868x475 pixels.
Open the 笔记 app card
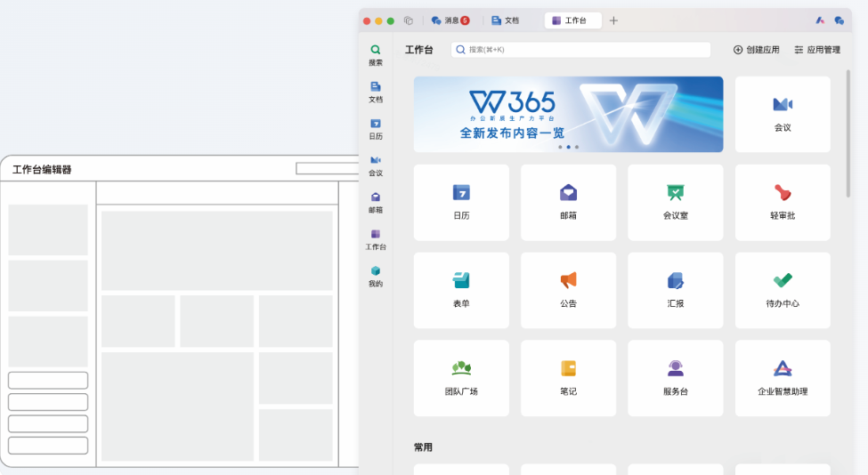[568, 378]
